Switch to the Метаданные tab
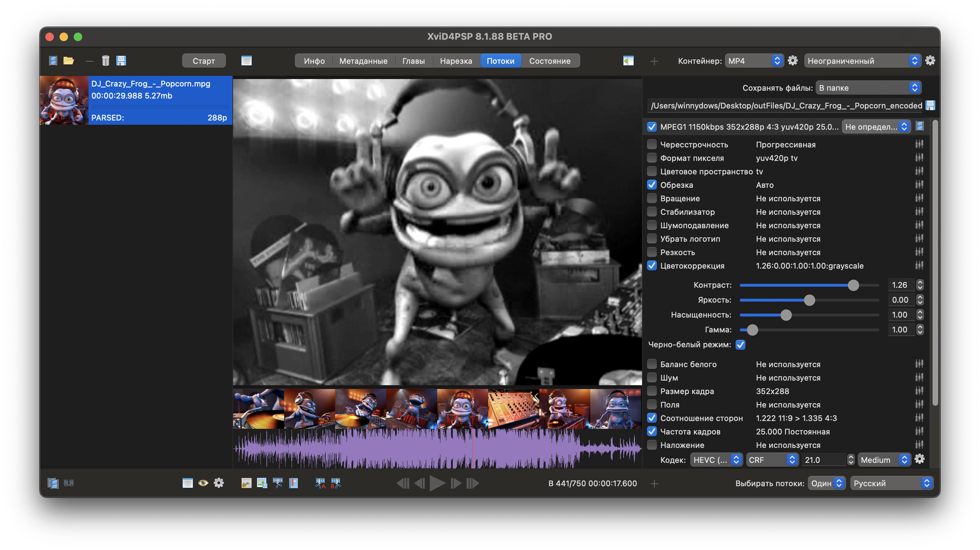The image size is (980, 550). [363, 61]
